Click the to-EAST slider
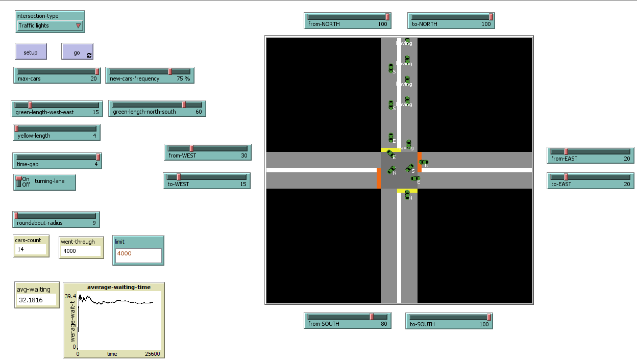637x364 pixels. pyautogui.click(x=590, y=177)
